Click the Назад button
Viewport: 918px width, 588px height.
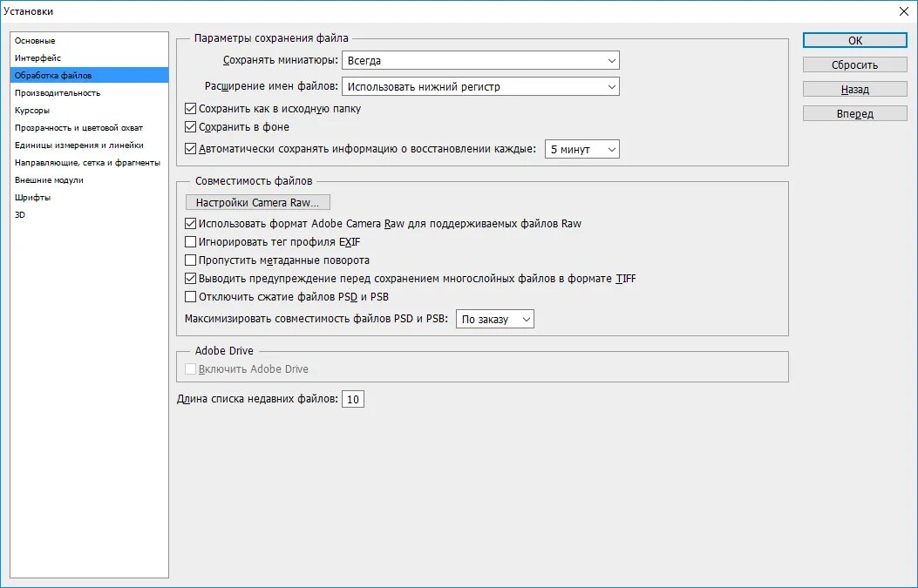[x=854, y=90]
